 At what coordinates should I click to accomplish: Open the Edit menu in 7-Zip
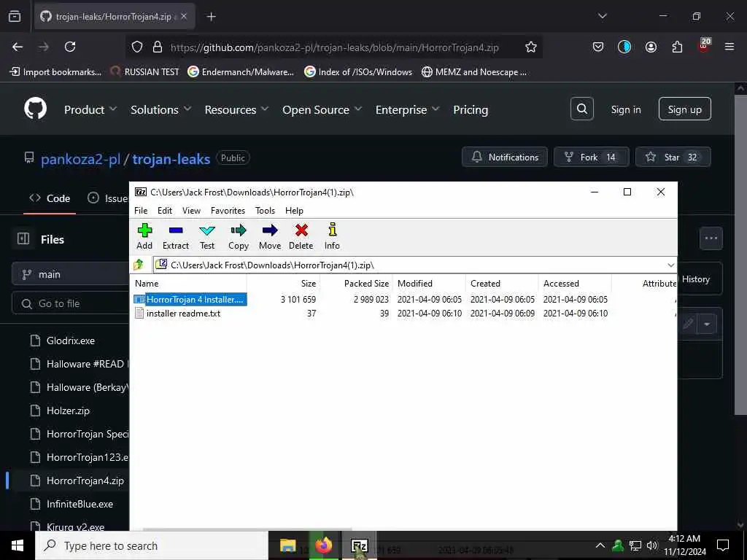(165, 211)
